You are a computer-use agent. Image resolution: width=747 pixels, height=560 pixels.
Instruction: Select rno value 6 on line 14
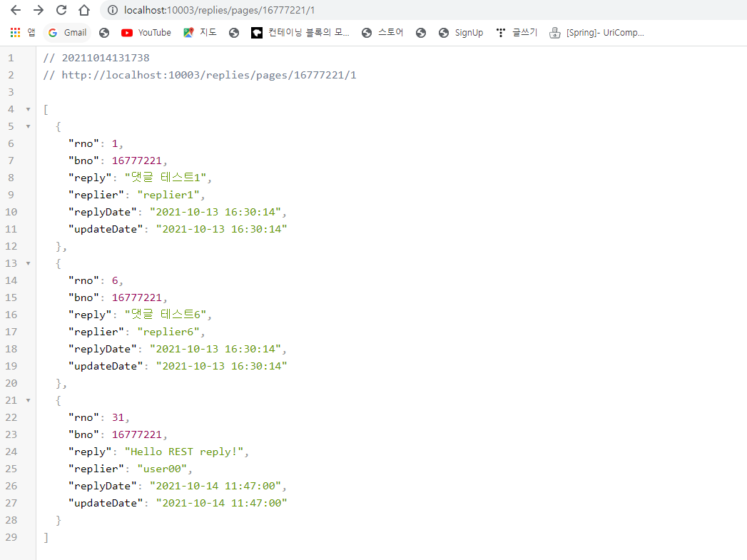pos(115,281)
